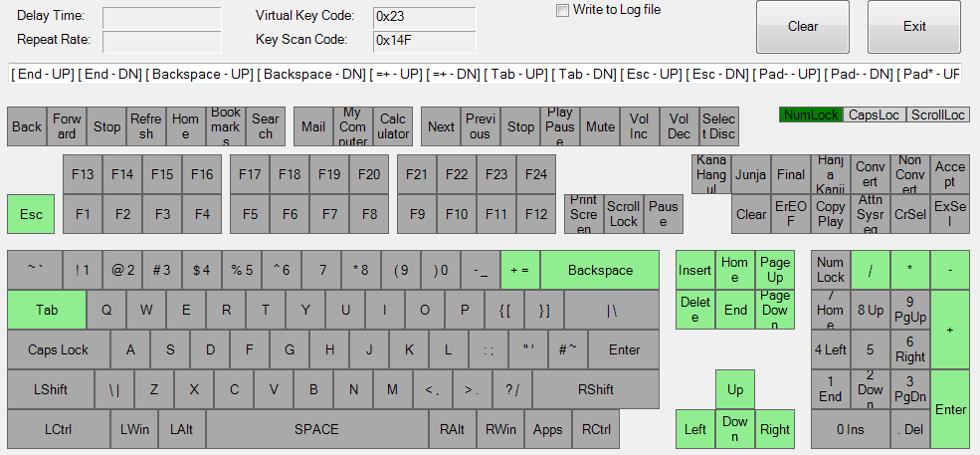Click the Pause key
Viewport: 980px width, 455px height.
tap(664, 214)
